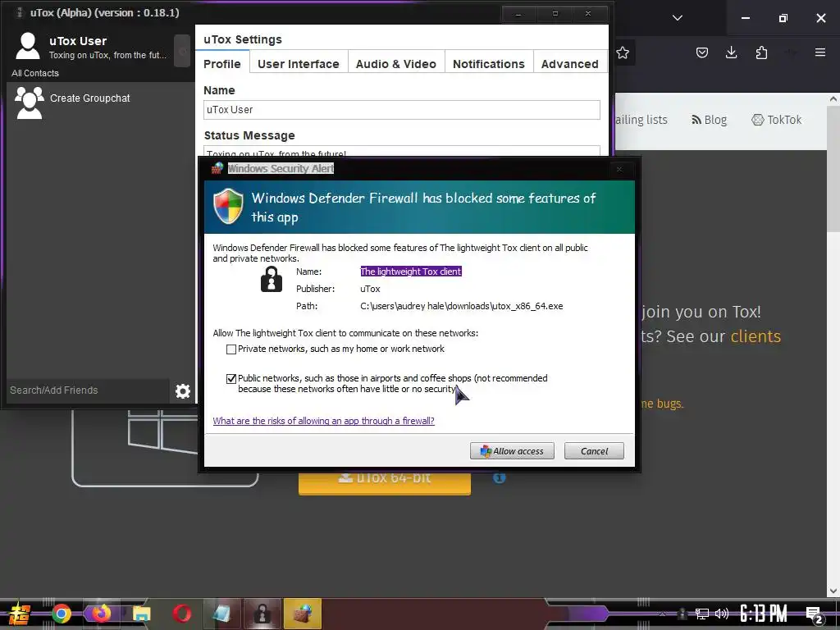Open Firefox extensions puzzle icon
This screenshot has width=840, height=630.
(761, 52)
